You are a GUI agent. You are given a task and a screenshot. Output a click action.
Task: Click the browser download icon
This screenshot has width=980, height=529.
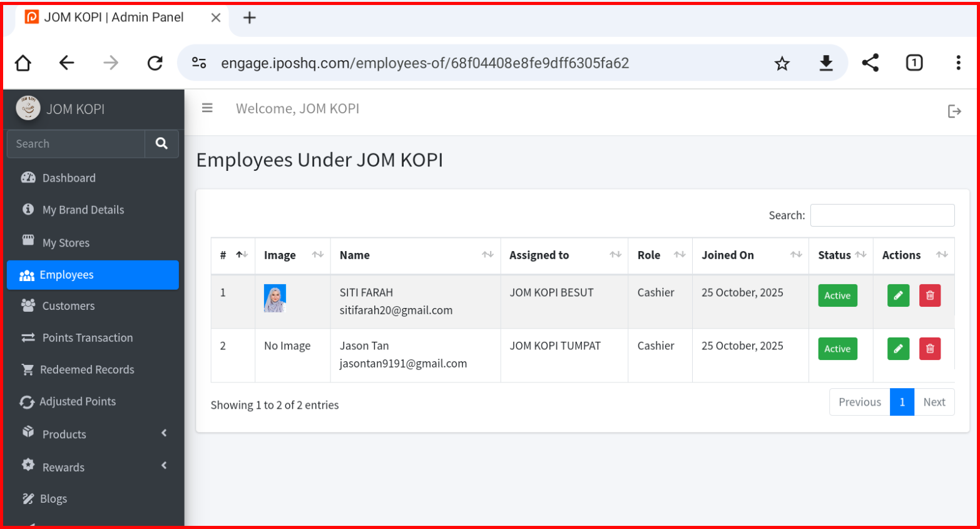[x=826, y=63]
